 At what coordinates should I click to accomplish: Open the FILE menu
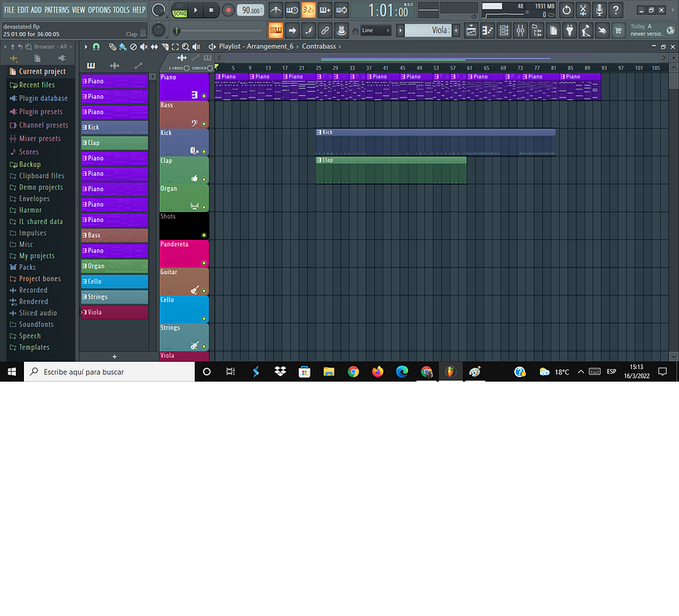coord(10,10)
